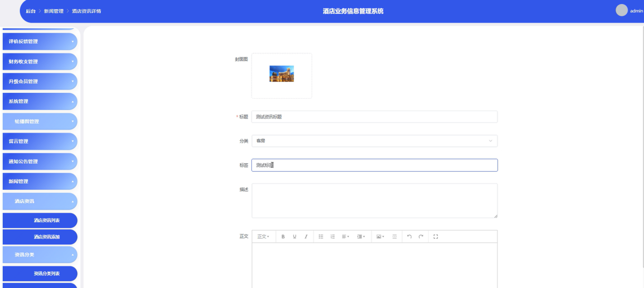Go to 新闻管理 breadcrumb link
The image size is (644, 288).
(x=54, y=11)
